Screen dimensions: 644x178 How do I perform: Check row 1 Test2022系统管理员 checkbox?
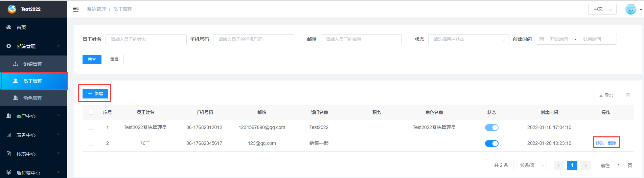(91, 127)
